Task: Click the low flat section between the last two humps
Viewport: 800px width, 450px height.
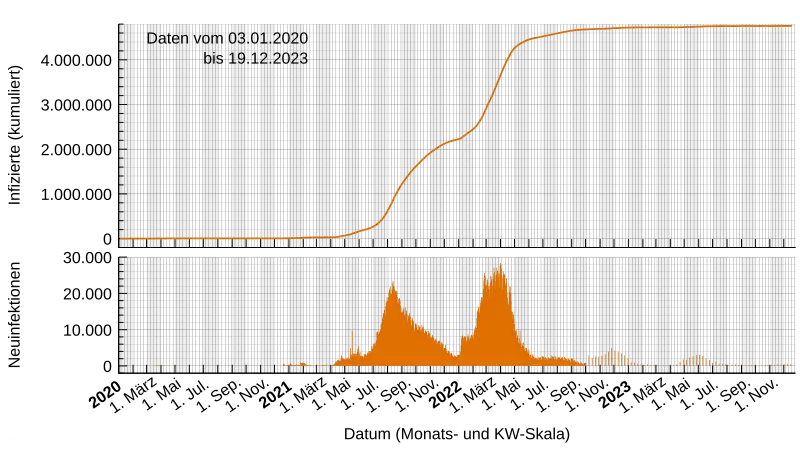Action: click(x=655, y=365)
